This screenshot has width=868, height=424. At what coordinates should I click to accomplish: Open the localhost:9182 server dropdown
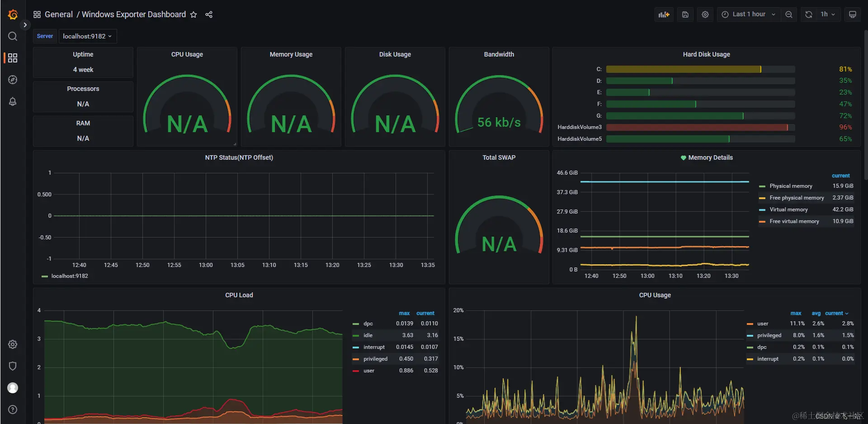point(88,36)
